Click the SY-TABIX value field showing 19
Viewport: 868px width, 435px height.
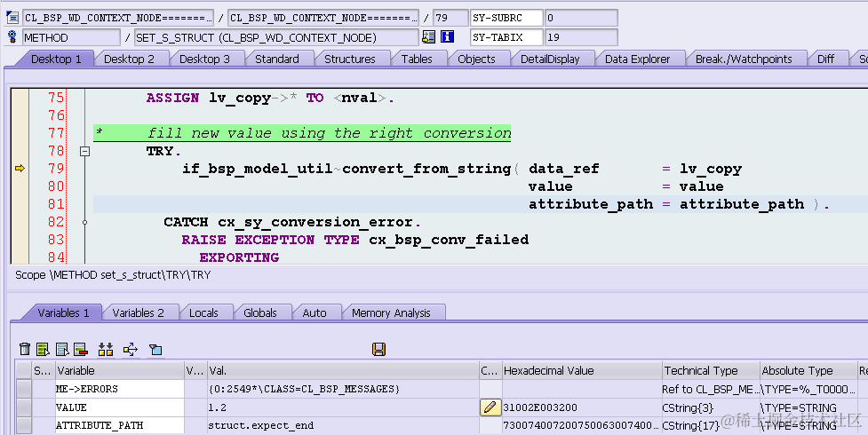point(581,37)
